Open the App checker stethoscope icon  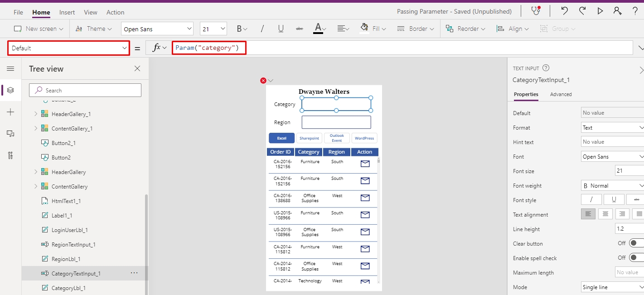pos(536,11)
